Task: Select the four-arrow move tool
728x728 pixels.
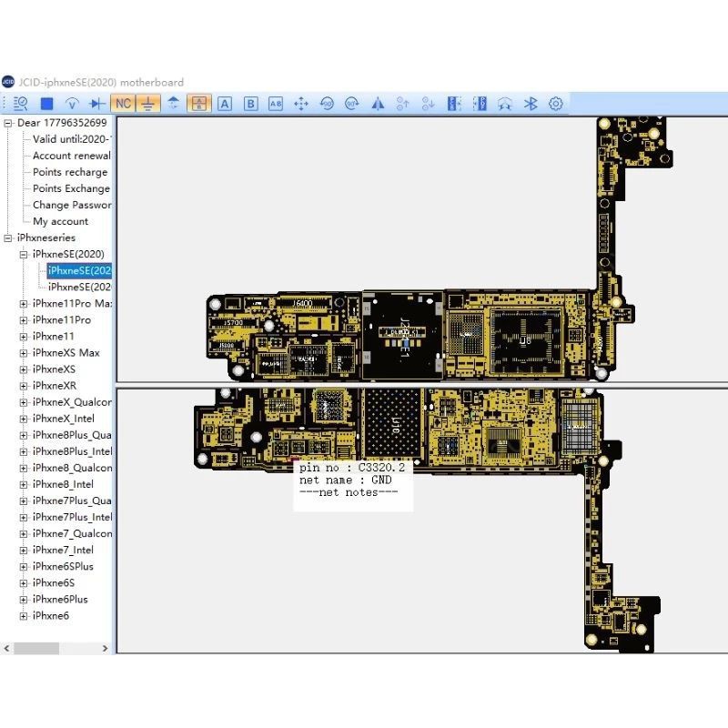Action: point(301,103)
